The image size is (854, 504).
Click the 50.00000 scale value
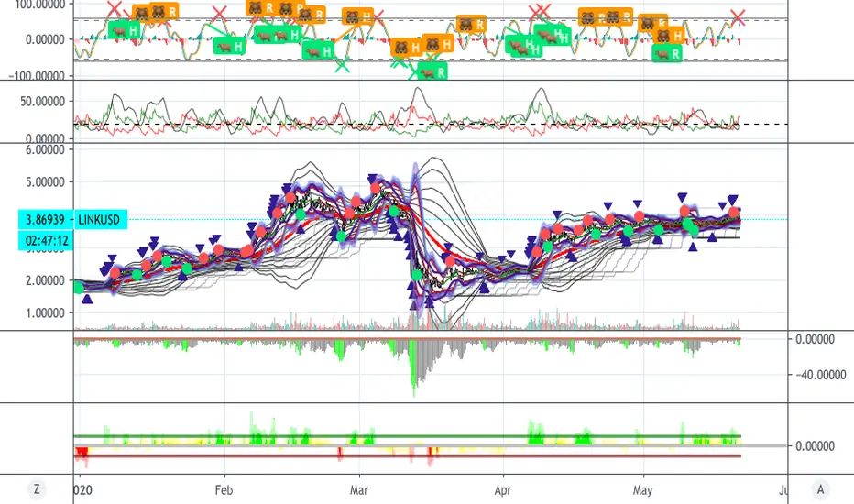42,102
